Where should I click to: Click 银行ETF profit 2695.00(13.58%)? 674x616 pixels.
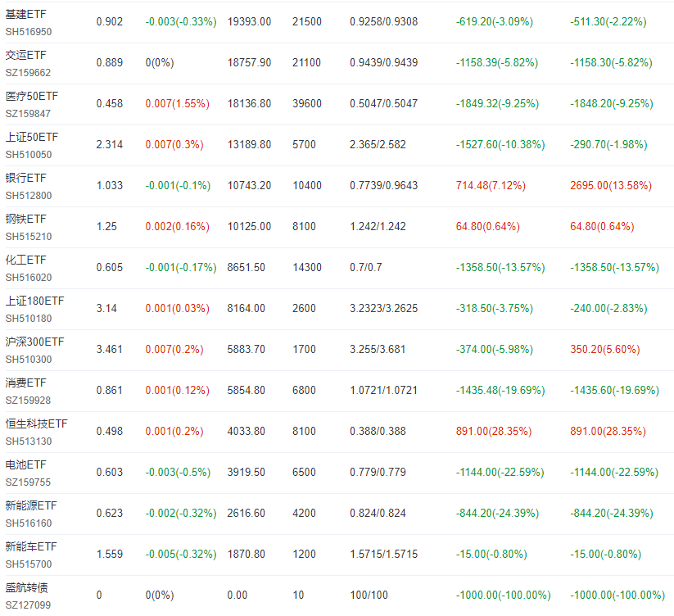pyautogui.click(x=611, y=185)
